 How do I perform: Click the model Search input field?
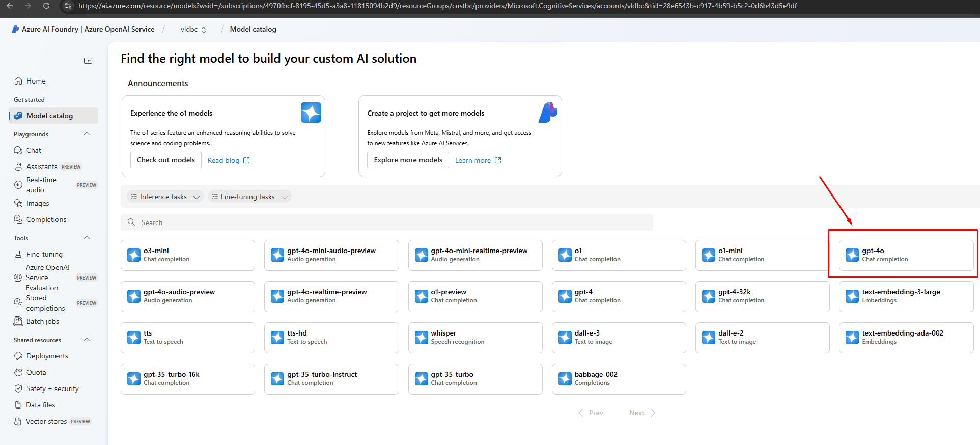[387, 222]
